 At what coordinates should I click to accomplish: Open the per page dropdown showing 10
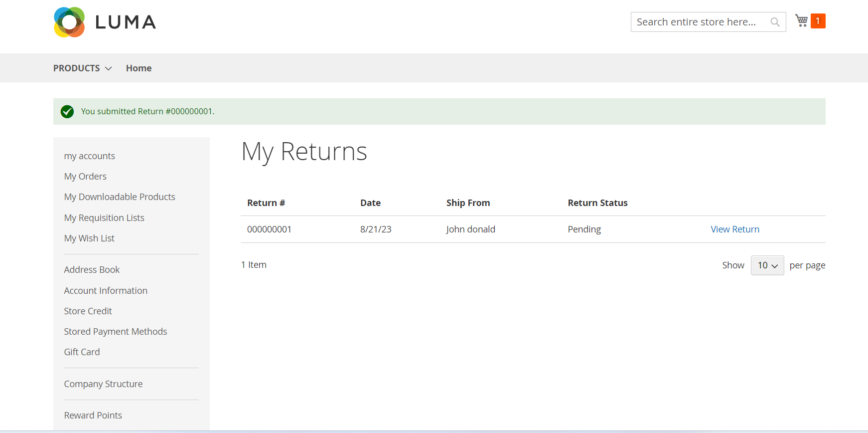pos(767,265)
